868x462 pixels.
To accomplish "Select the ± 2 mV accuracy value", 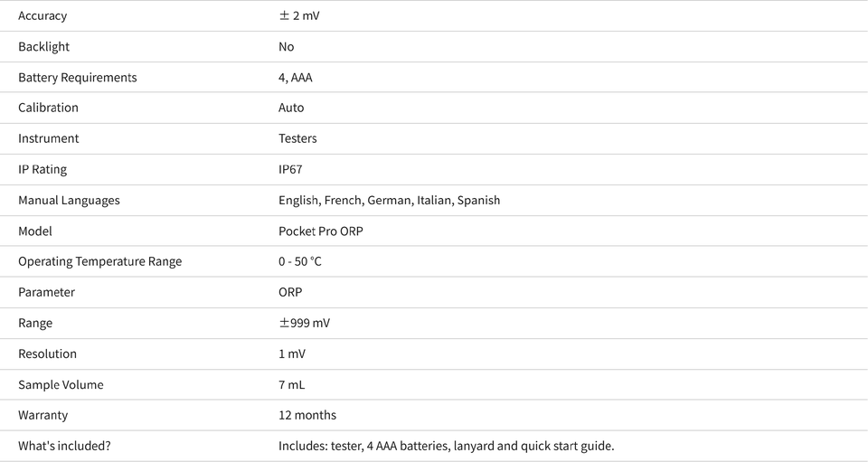I will click(x=299, y=15).
